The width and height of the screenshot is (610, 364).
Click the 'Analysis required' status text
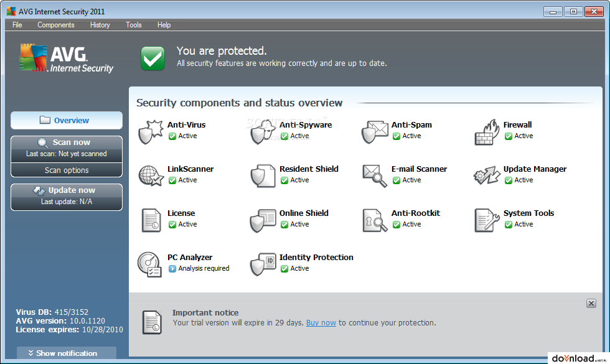(204, 269)
